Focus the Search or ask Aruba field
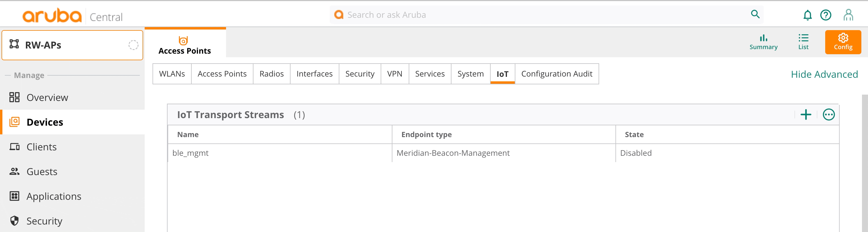Image resolution: width=868 pixels, height=232 pixels. click(546, 14)
